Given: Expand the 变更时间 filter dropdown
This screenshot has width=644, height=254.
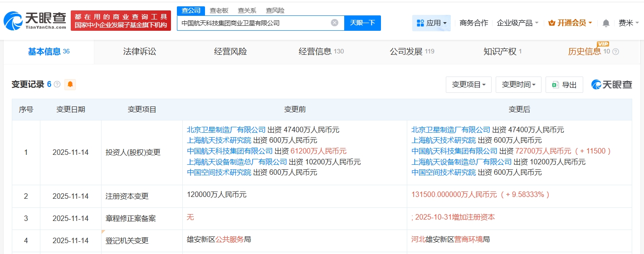Looking at the screenshot, I should pyautogui.click(x=518, y=85).
